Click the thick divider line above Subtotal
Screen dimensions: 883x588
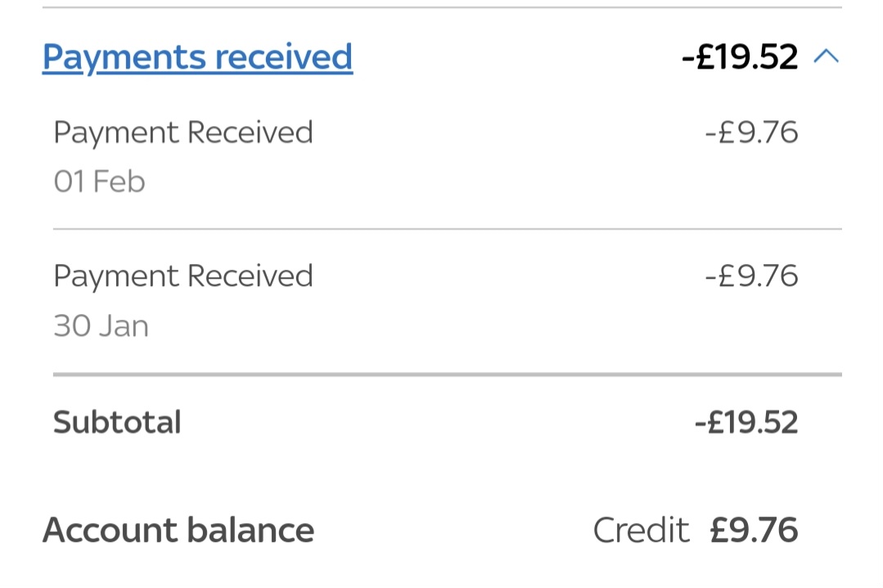[447, 375]
